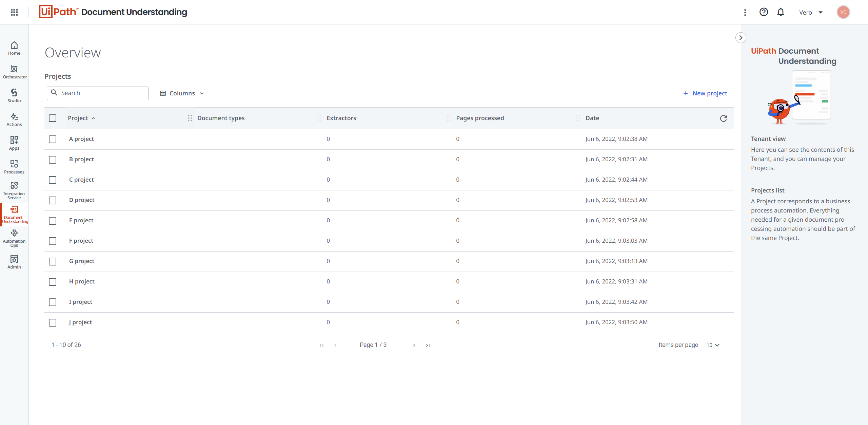Screen dimensions: 868x425
Task: Click the drag handle before Extractors column
Action: click(319, 118)
